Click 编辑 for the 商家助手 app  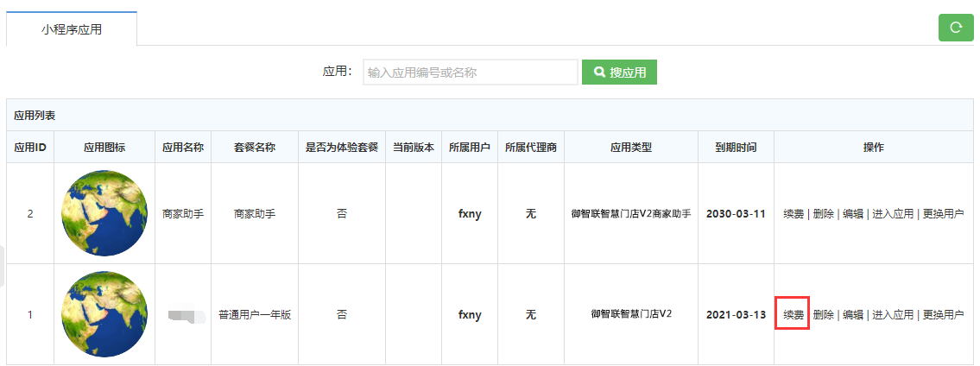point(853,214)
